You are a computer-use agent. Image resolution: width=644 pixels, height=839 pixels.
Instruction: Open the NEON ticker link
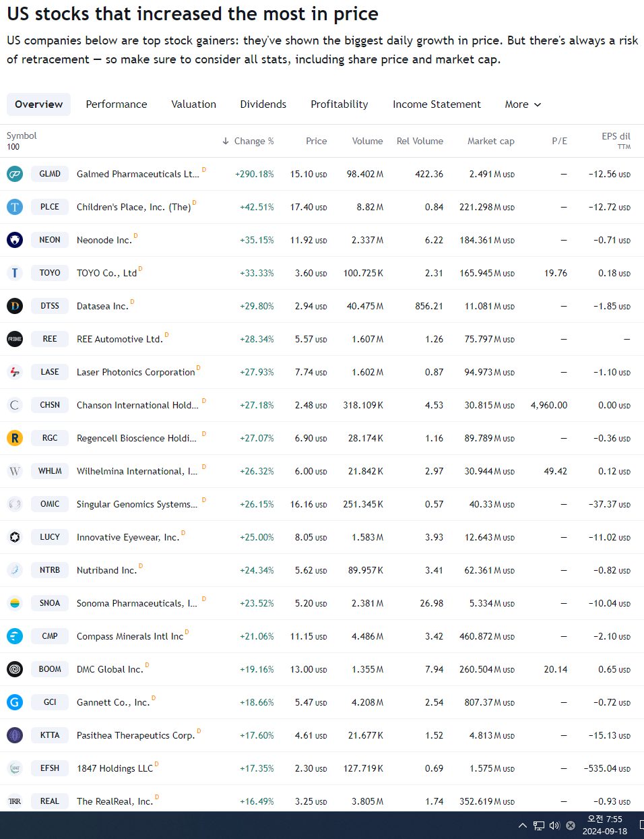[50, 240]
